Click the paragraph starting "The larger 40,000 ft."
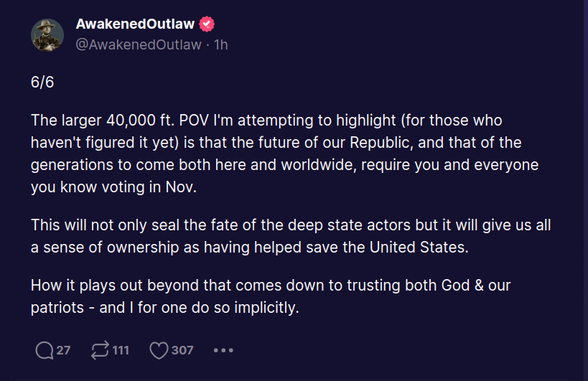Viewport: 588px width, 381px height. (x=284, y=154)
